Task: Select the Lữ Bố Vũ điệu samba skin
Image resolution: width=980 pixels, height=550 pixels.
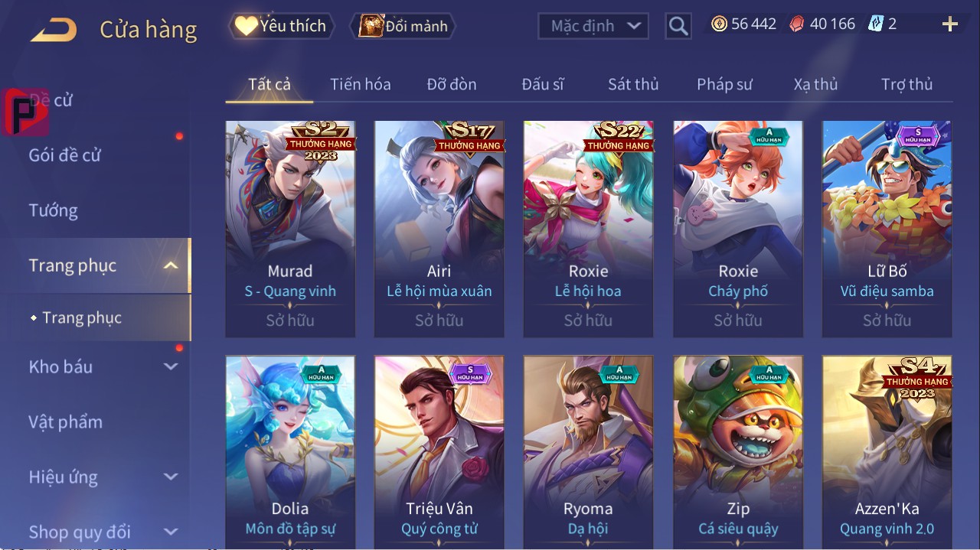Action: (x=887, y=229)
